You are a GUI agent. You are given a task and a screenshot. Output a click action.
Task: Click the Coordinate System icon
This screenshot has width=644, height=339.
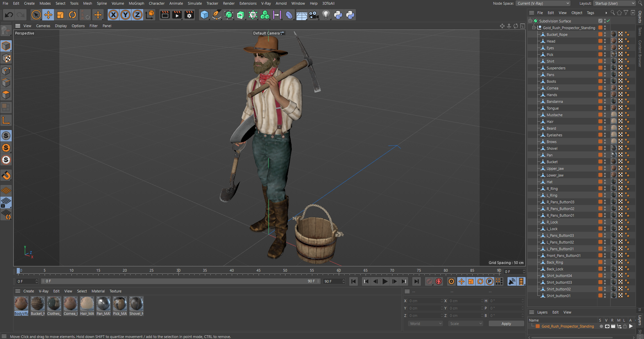tap(150, 15)
